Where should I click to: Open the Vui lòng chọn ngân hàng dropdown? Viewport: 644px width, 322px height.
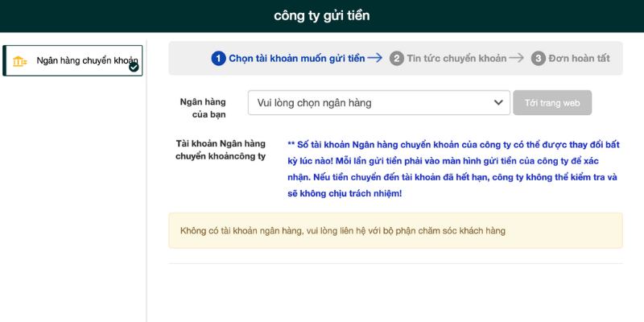(x=378, y=103)
